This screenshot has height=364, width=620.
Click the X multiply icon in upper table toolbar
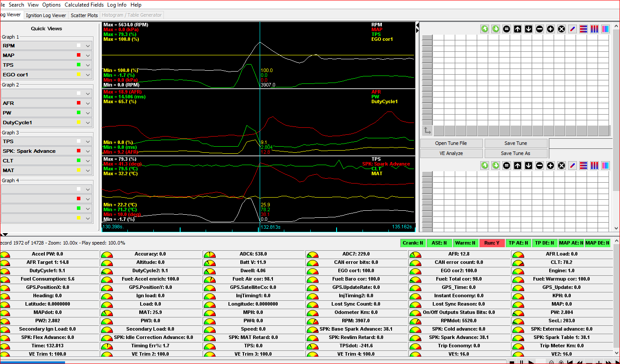click(x=562, y=29)
